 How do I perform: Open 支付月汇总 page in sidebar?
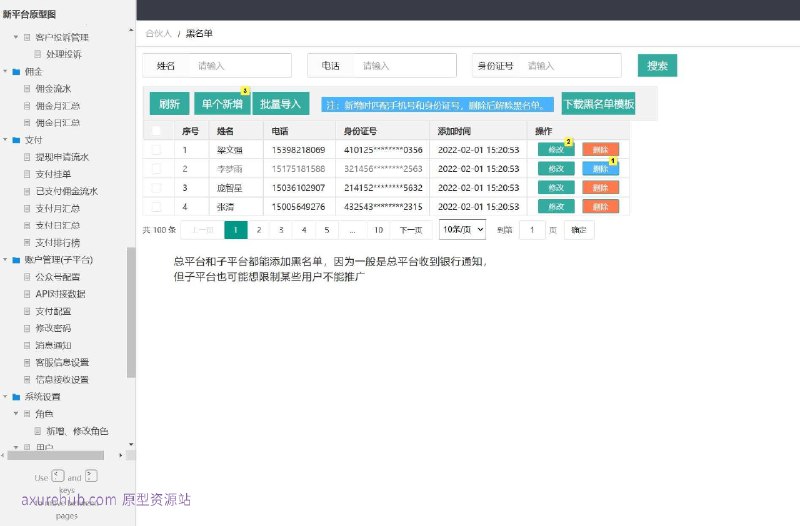tap(58, 208)
